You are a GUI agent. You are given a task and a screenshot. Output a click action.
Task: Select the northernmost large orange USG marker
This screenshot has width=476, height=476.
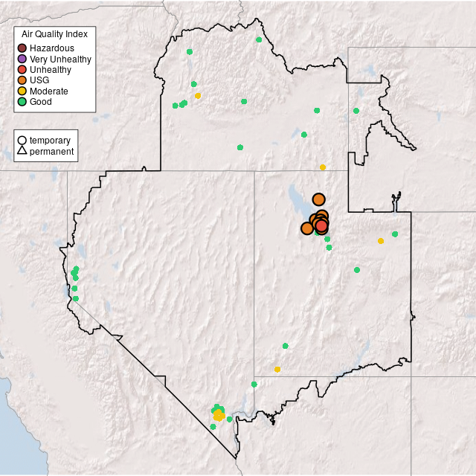318,199
